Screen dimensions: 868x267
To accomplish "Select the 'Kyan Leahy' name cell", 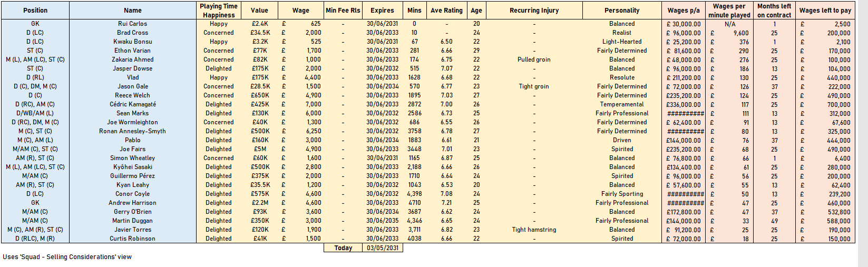I will pyautogui.click(x=133, y=185).
